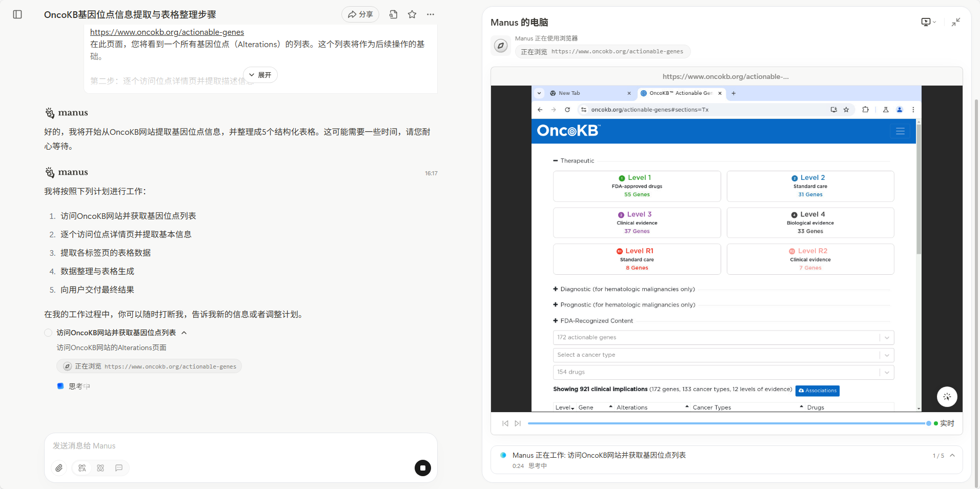Click the first tool icon next to the paperclip
This screenshot has height=489, width=980.
click(82, 468)
